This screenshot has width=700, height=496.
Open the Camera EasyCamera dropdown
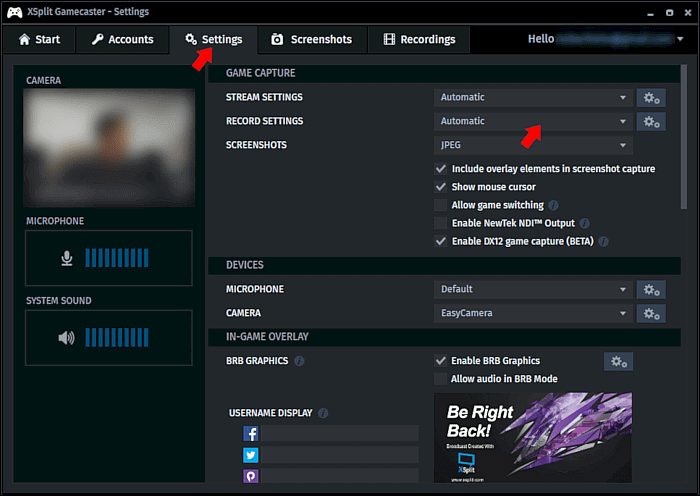click(x=534, y=313)
